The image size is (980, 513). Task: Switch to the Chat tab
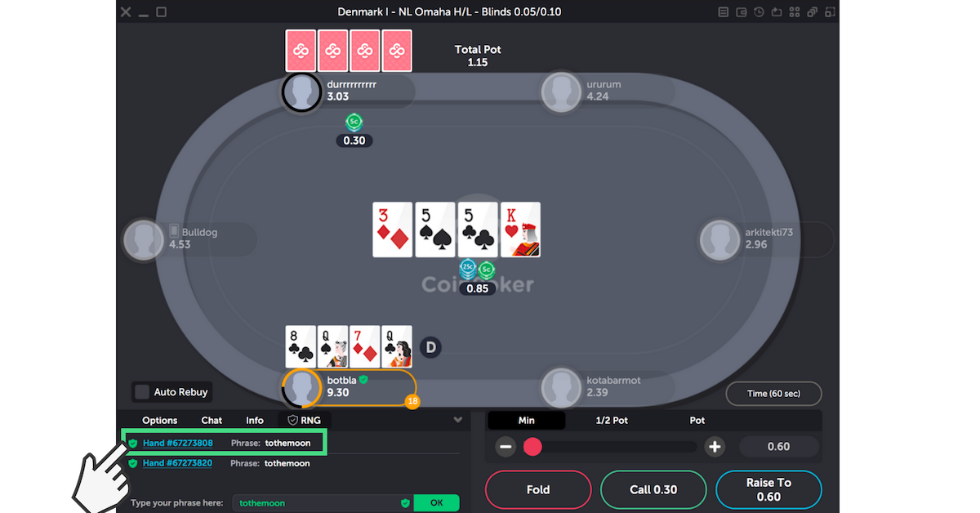tap(212, 421)
